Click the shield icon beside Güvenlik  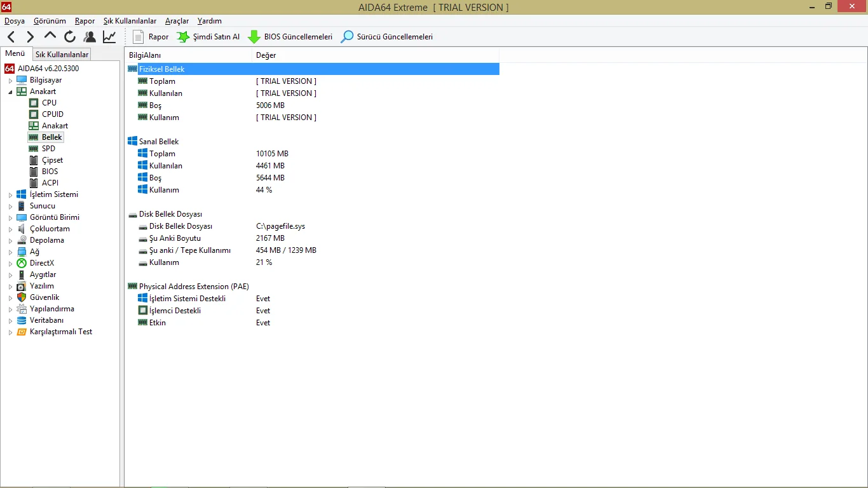click(22, 297)
